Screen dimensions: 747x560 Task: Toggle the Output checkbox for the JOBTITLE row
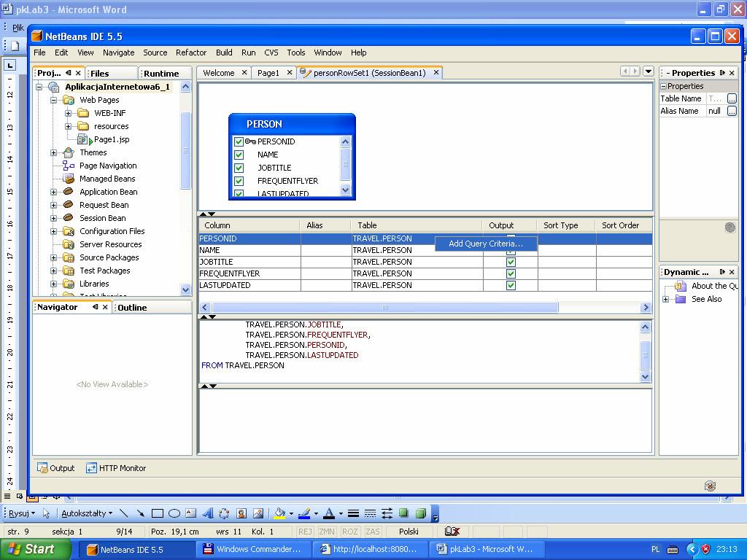click(511, 262)
